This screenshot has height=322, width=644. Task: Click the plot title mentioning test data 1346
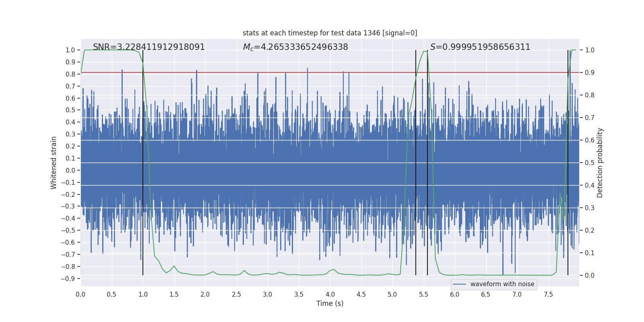pyautogui.click(x=330, y=33)
